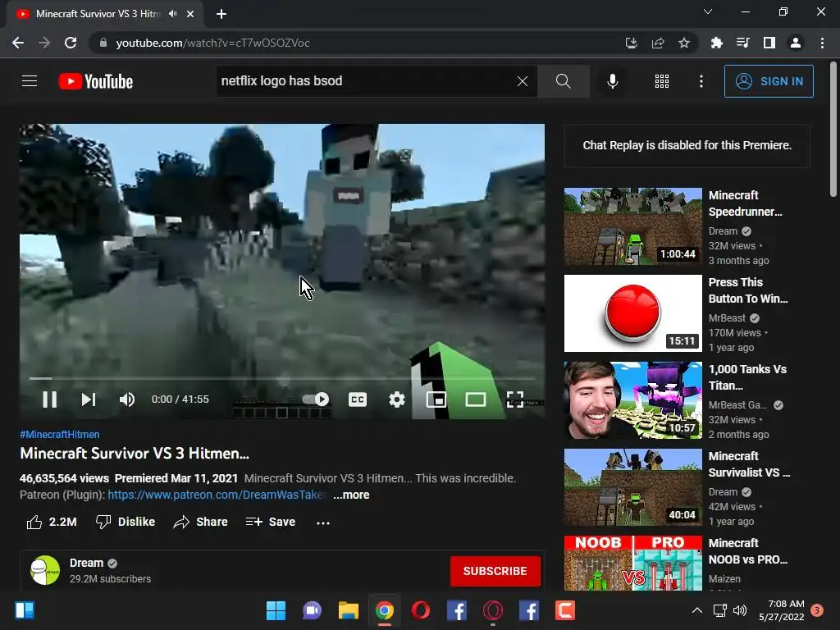Open the #MinecraftHitmen hashtag
The width and height of the screenshot is (840, 630).
(x=59, y=435)
